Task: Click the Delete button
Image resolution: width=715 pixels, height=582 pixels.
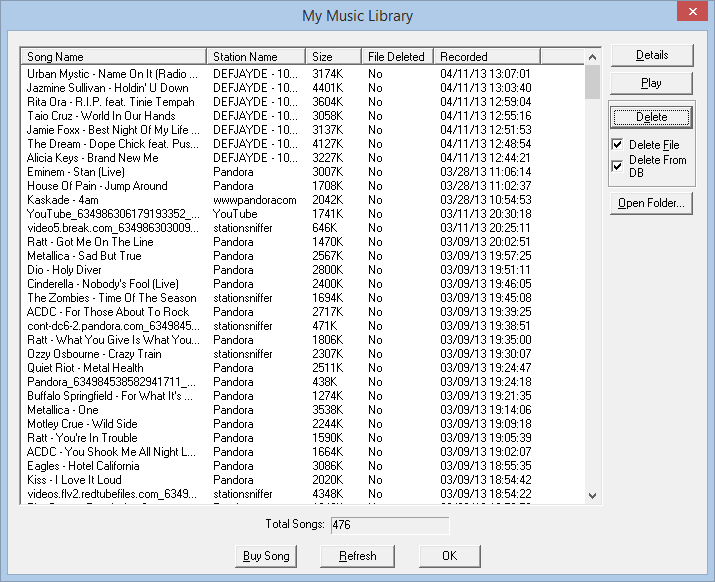Action: pyautogui.click(x=651, y=117)
